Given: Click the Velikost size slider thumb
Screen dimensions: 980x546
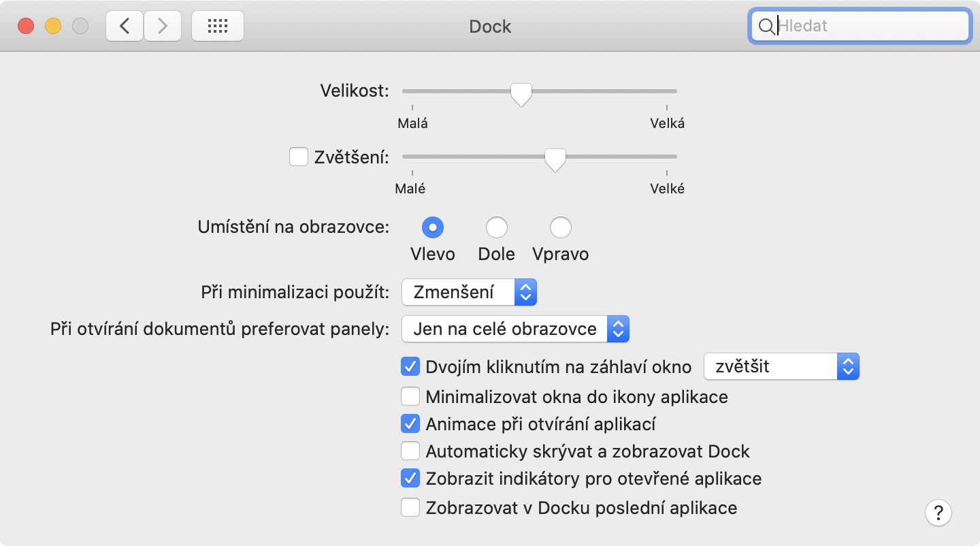Looking at the screenshot, I should point(521,94).
